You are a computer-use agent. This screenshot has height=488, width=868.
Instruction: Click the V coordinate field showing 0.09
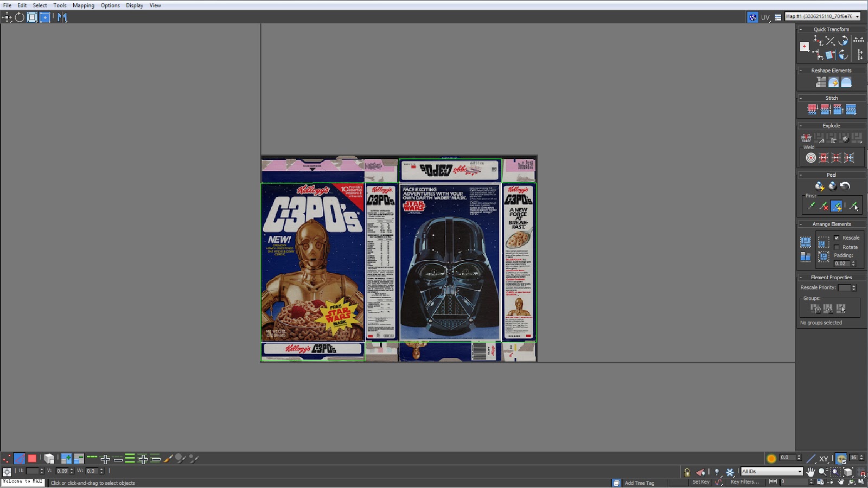(x=62, y=471)
